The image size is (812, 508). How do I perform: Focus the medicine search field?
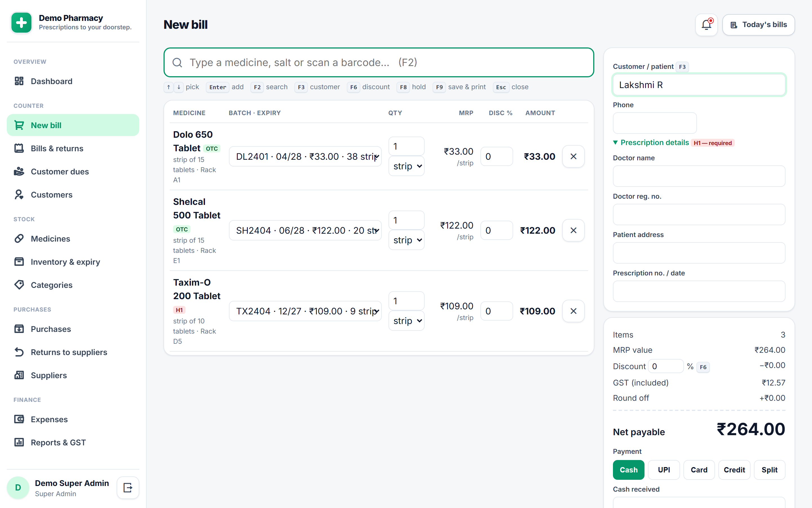pyautogui.click(x=378, y=62)
